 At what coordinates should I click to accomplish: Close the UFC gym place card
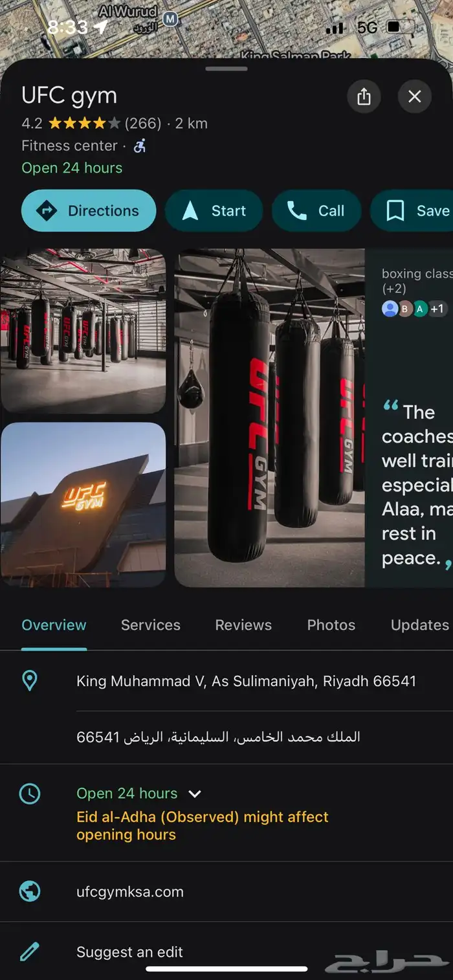pos(415,96)
